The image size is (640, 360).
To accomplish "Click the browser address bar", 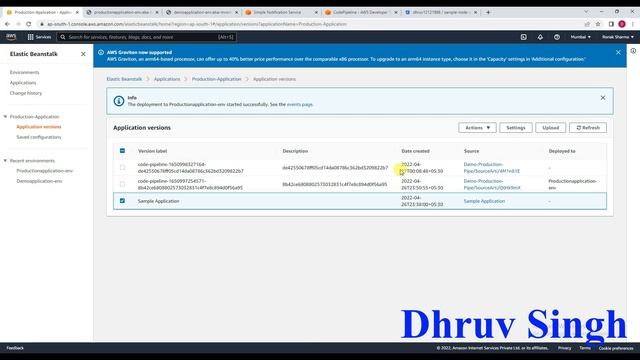I will point(310,24).
